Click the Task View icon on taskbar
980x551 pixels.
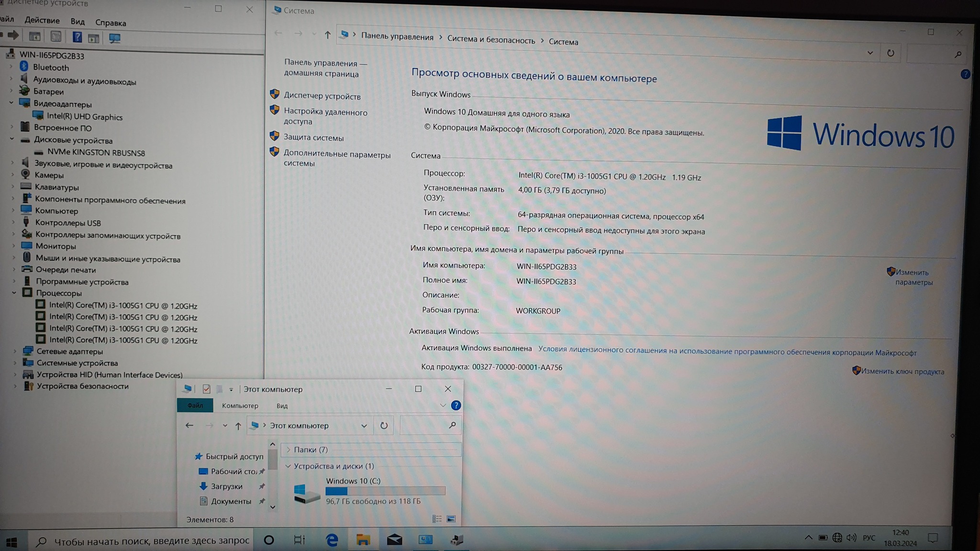(300, 540)
